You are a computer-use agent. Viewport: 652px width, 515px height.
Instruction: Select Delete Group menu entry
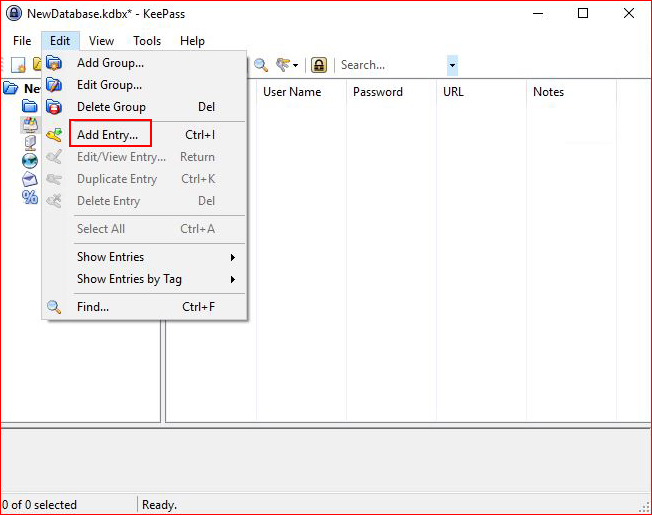144,107
